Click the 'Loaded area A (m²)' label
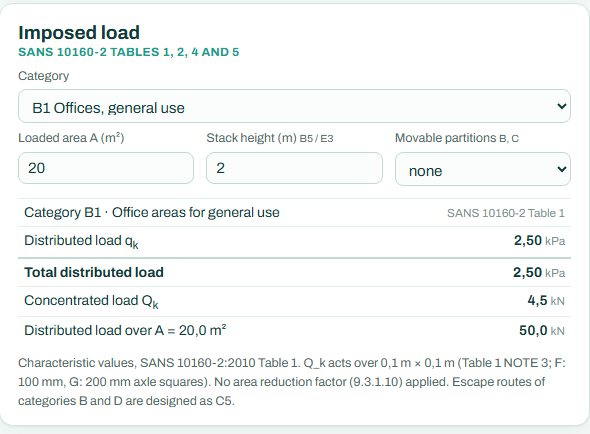590x434 pixels. pos(71,138)
